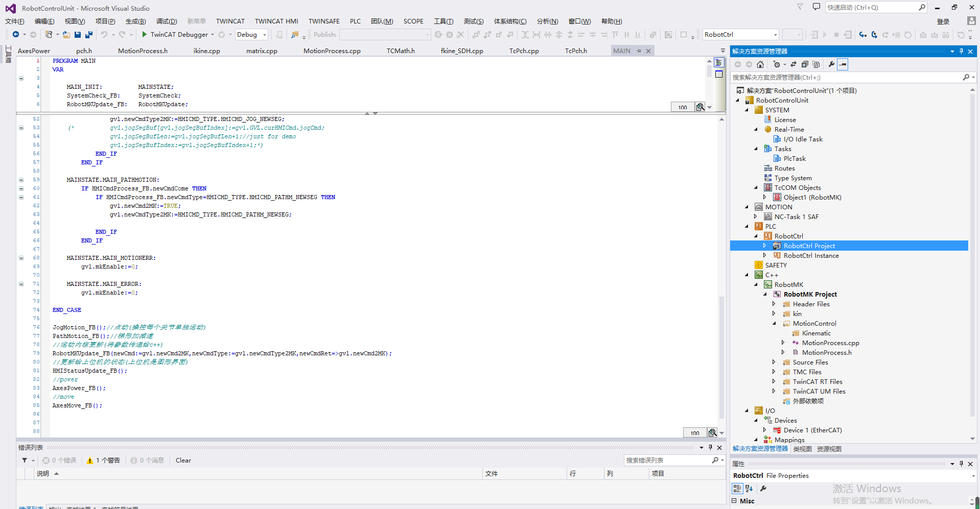Switch to the MotionProcess.cpp tab
Image resolution: width=980 pixels, height=509 pixels.
tap(332, 51)
